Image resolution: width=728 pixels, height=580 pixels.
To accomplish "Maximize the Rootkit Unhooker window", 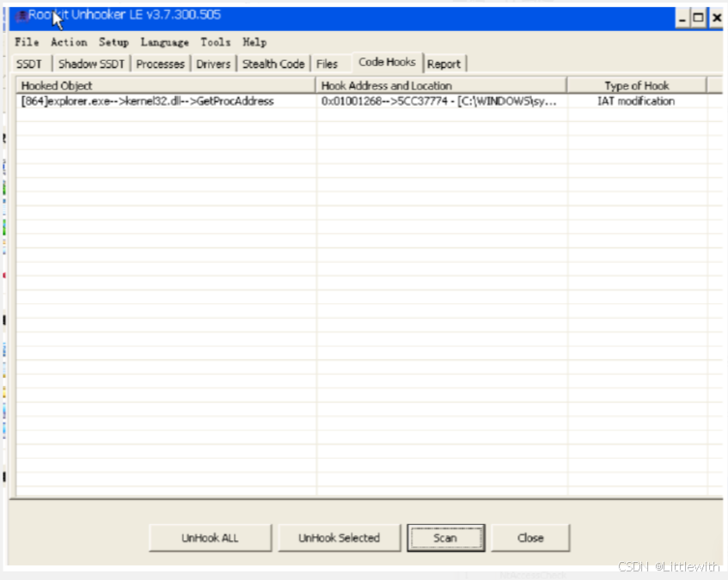I will point(698,18).
